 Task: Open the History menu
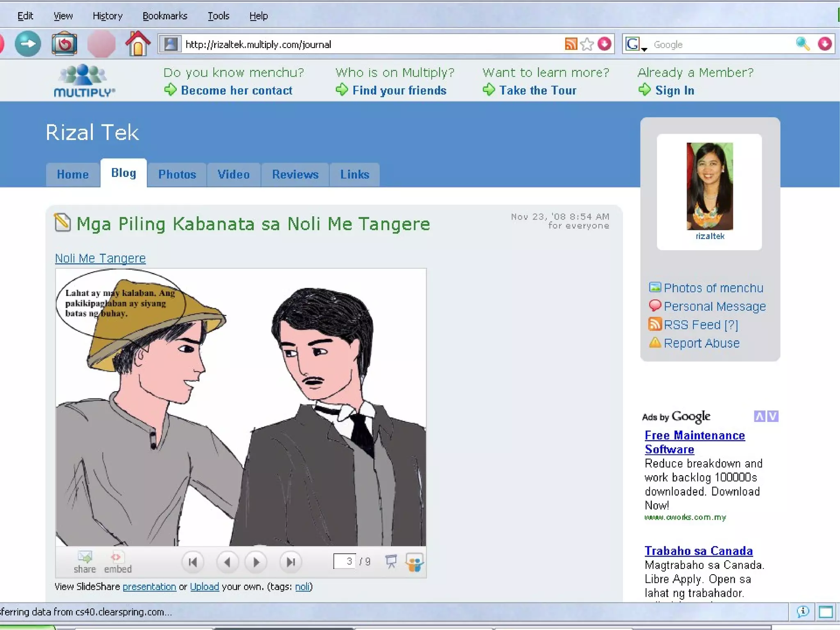tap(107, 16)
